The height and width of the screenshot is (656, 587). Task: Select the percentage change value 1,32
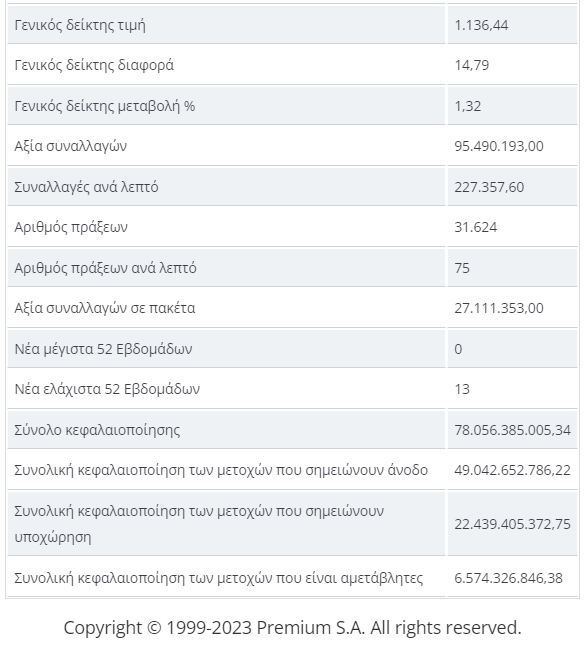click(x=468, y=106)
